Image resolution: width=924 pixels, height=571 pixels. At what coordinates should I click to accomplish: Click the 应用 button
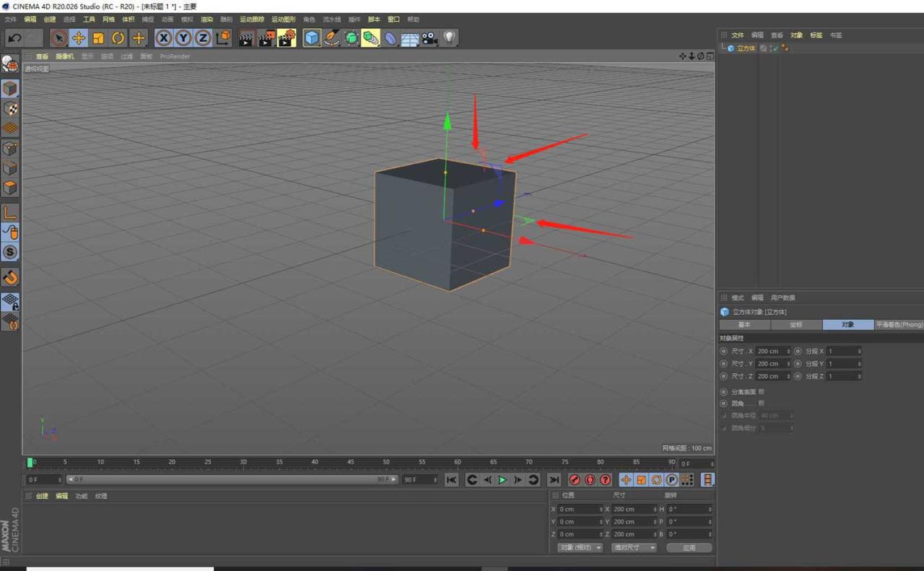tap(689, 547)
